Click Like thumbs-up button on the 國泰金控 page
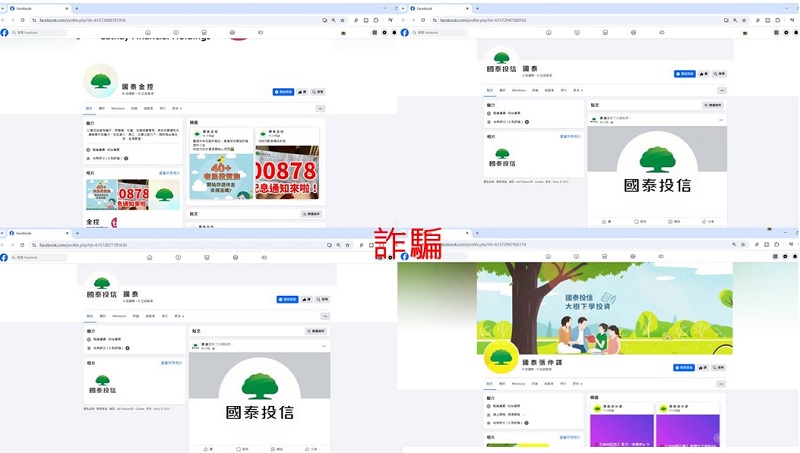The height and width of the screenshot is (453, 800). click(302, 92)
